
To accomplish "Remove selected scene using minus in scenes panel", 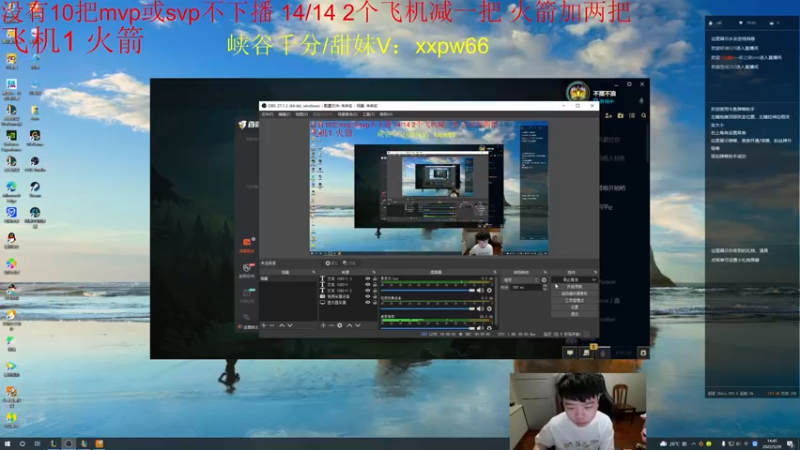I will click(x=272, y=326).
